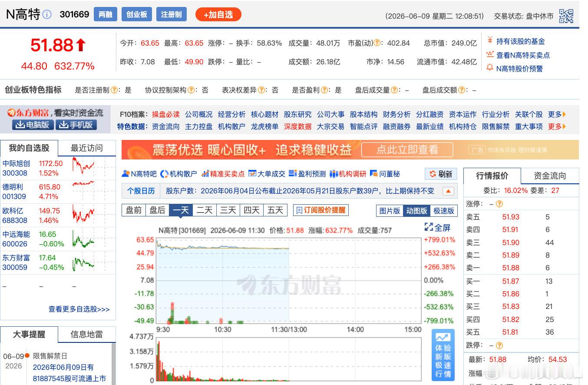Click the bell icon for N高特股价预警

490,68
